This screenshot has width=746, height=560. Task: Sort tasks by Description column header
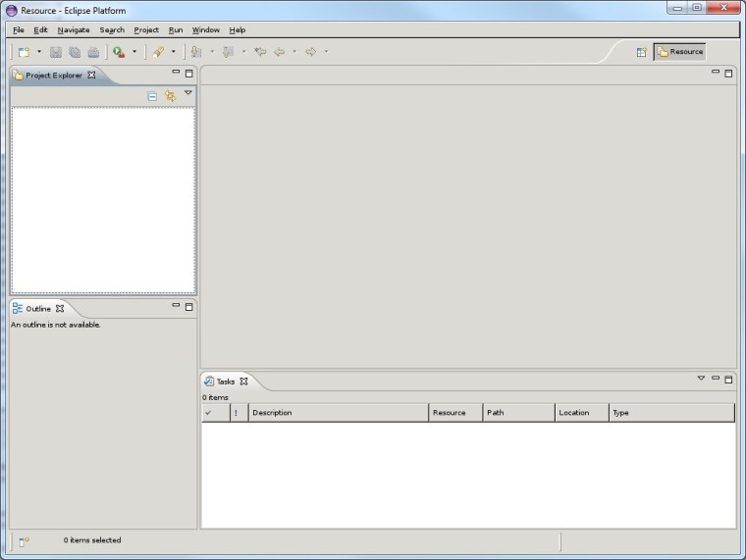coord(338,413)
